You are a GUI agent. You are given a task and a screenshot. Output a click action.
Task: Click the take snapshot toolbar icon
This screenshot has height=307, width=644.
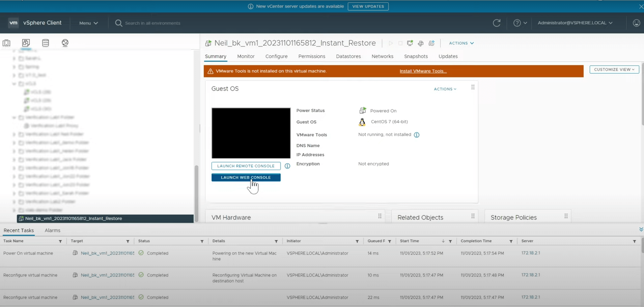click(x=431, y=43)
